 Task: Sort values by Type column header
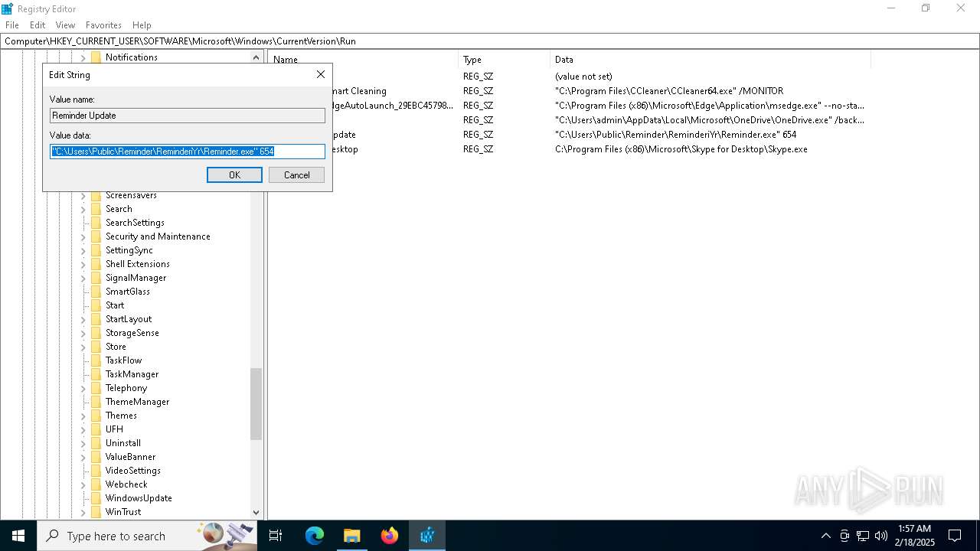tap(505, 59)
